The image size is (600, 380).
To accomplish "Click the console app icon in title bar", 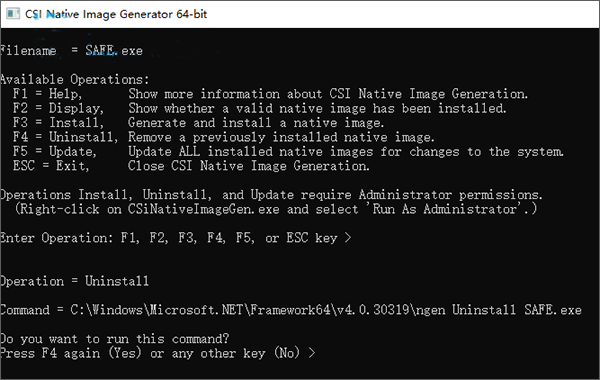I will [13, 14].
